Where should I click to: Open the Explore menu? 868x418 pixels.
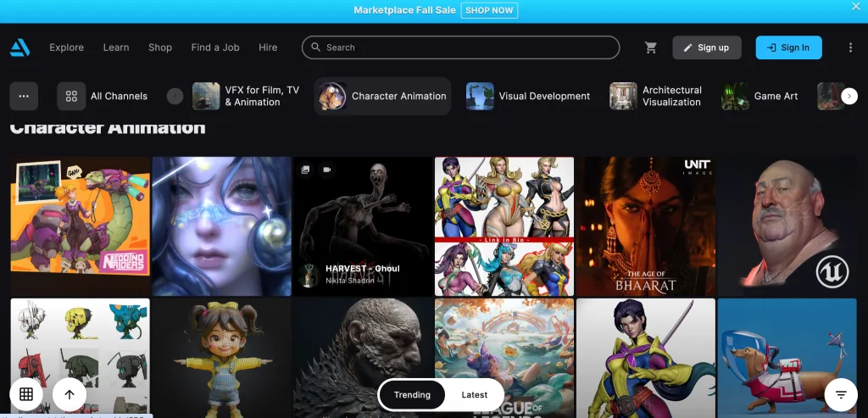click(x=66, y=47)
